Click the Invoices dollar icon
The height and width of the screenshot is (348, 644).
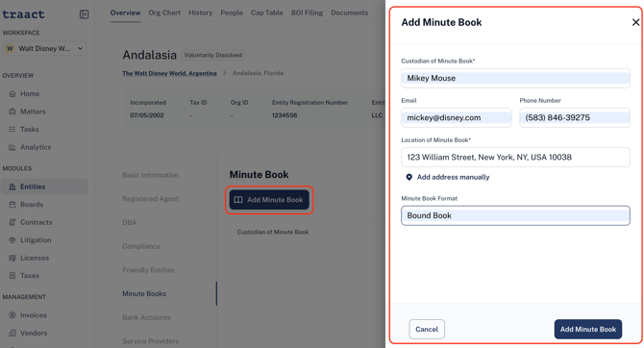[12, 315]
